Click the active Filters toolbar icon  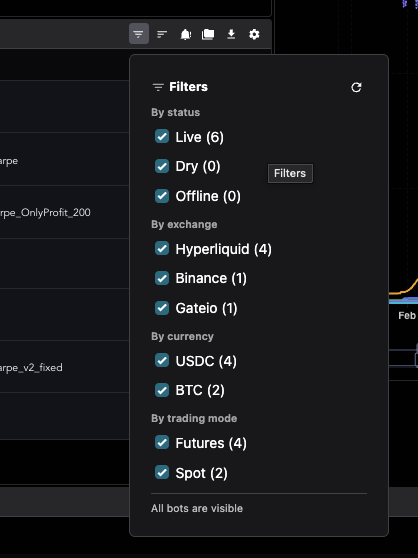pos(139,34)
